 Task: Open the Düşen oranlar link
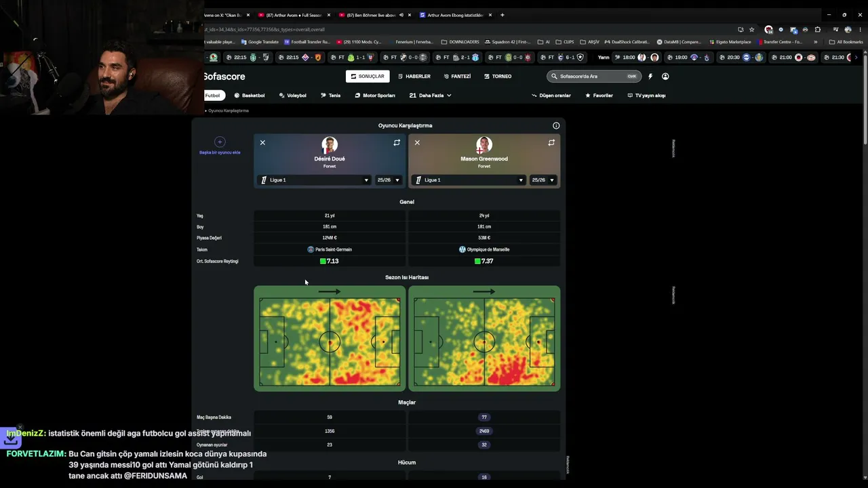click(551, 96)
